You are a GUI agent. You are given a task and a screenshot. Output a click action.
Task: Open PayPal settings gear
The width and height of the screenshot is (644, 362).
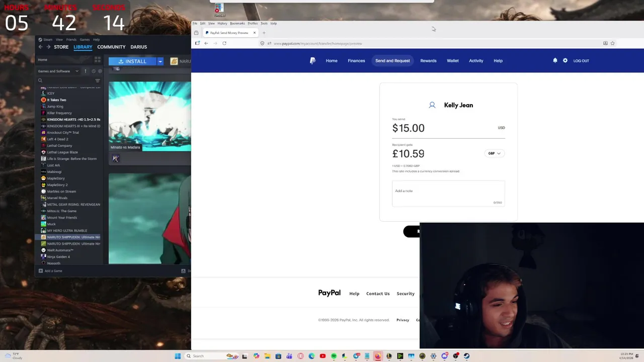click(x=565, y=60)
